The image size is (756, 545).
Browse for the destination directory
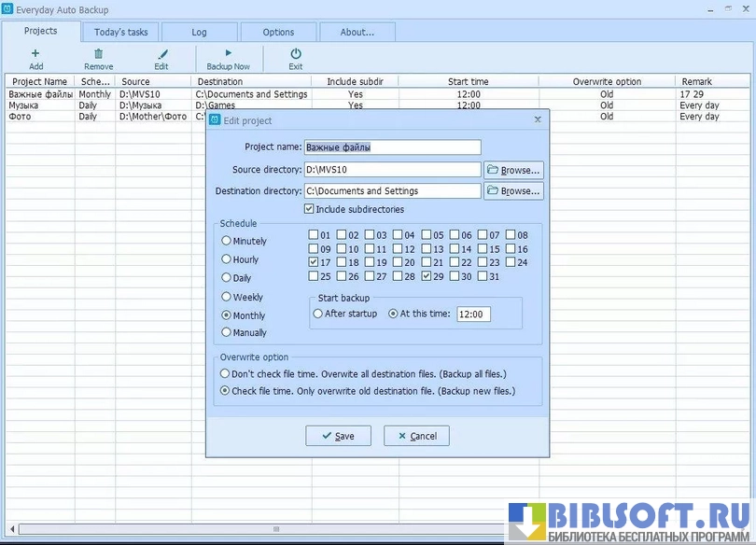tap(513, 191)
